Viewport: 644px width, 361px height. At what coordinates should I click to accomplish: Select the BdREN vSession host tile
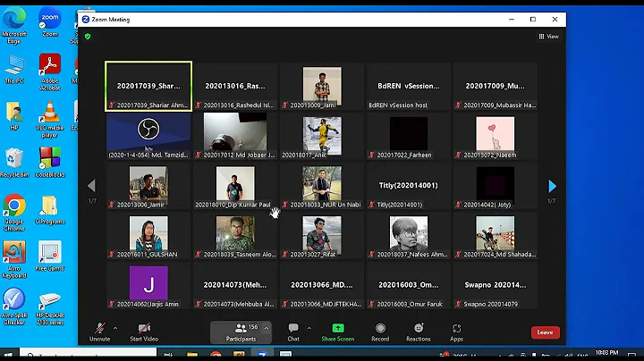click(408, 86)
